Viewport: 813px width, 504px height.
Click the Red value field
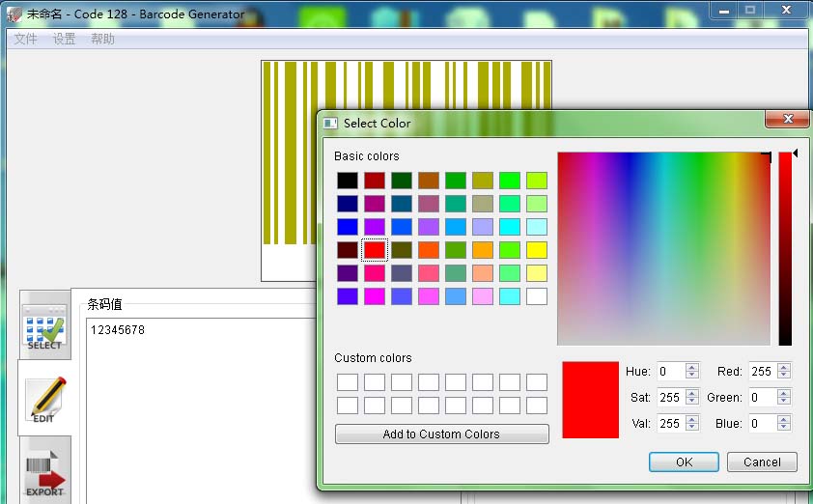763,372
